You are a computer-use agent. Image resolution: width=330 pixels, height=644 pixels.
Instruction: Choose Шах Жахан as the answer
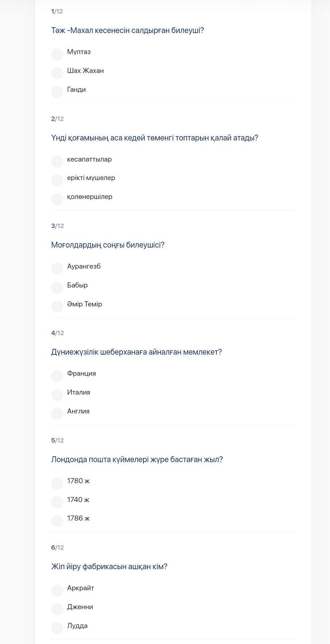(x=57, y=73)
